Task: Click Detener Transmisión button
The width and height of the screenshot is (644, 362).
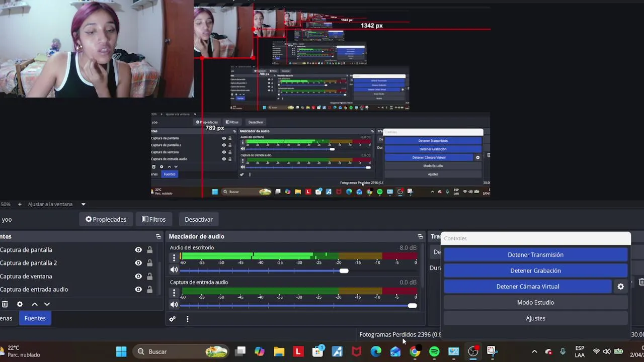Action: coord(535,255)
